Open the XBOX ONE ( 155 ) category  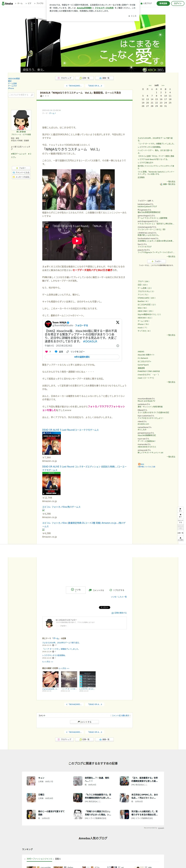tap(145, 311)
